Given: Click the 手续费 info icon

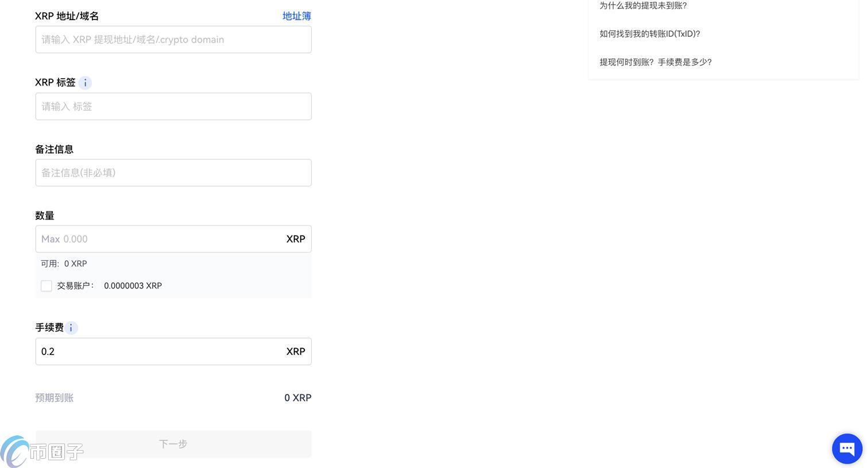Looking at the screenshot, I should 71,327.
